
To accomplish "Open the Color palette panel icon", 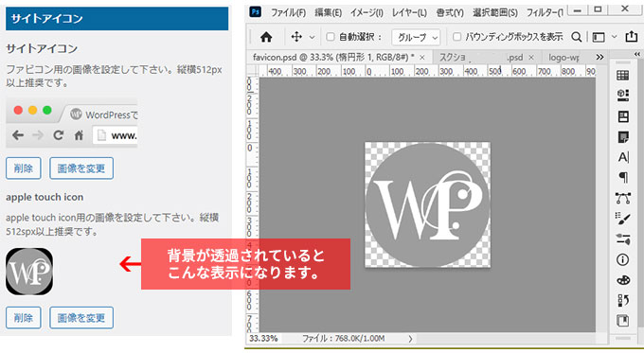I will point(623,280).
